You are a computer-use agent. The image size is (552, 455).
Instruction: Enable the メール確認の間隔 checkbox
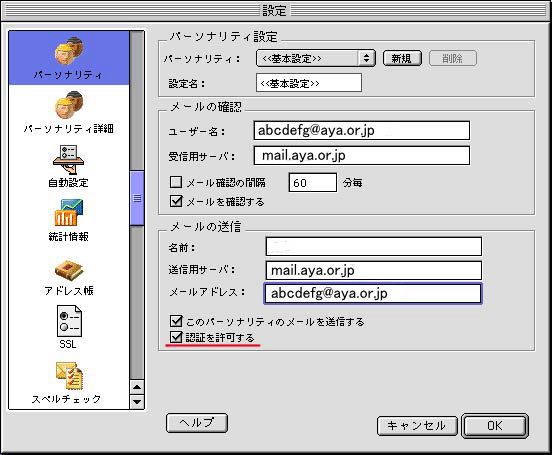[176, 182]
